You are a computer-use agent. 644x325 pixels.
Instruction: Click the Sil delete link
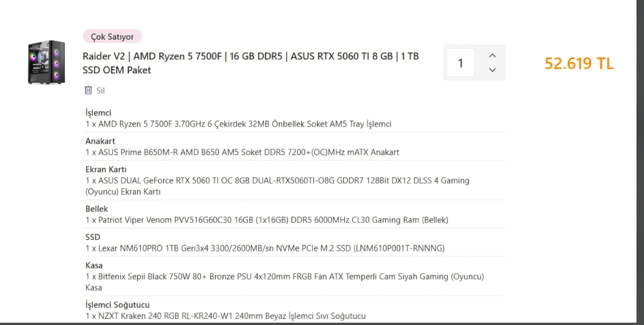[100, 91]
